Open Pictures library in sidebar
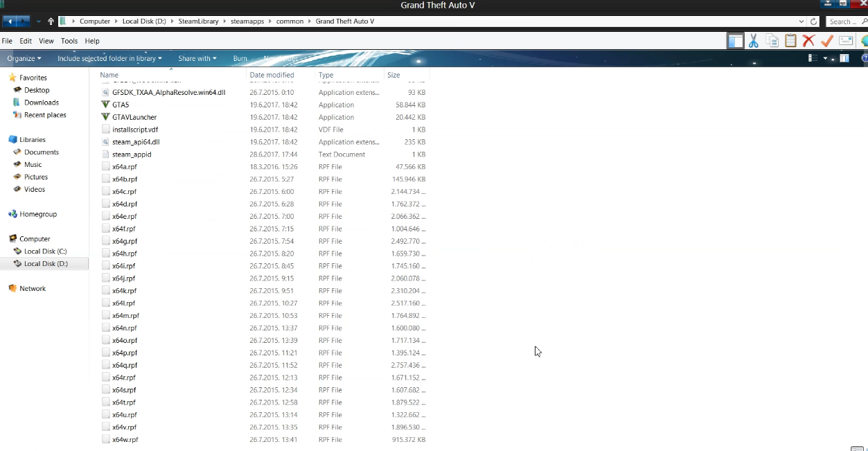This screenshot has width=868, height=451. coord(36,177)
